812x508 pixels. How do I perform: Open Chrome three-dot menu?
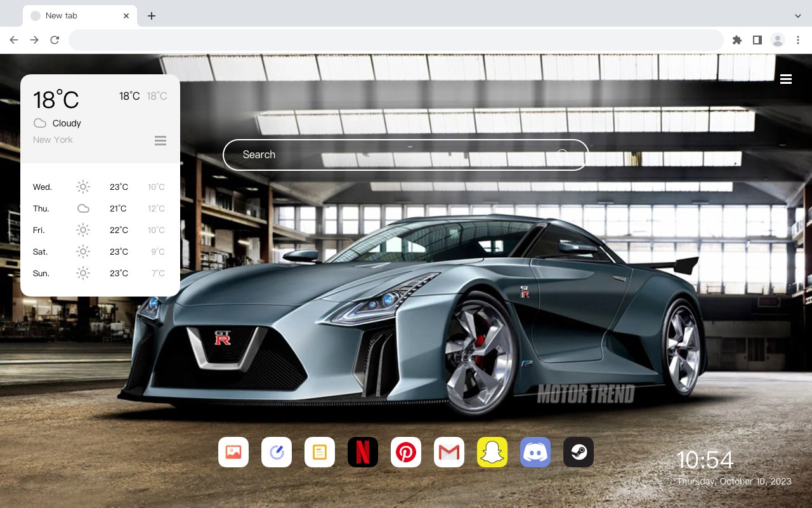(x=798, y=40)
